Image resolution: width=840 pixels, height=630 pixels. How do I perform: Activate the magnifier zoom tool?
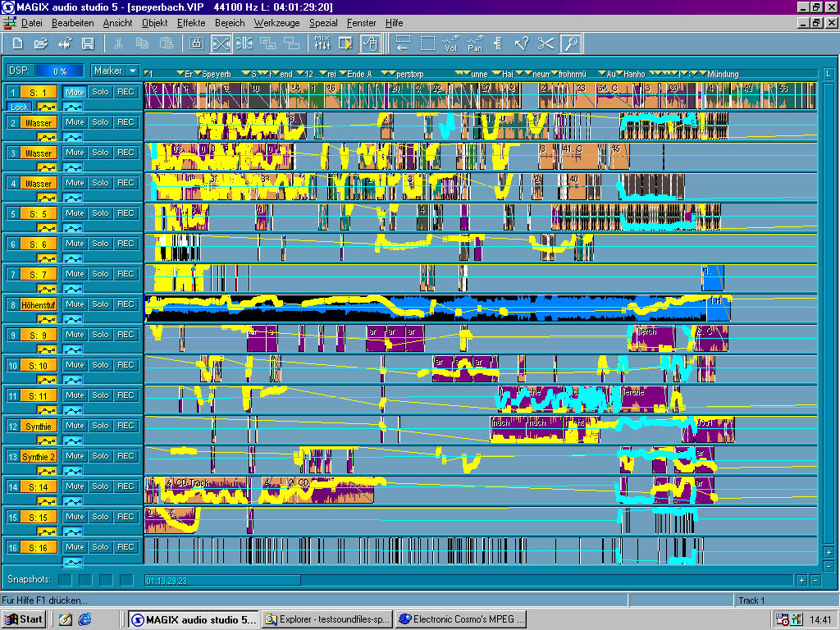click(x=570, y=43)
